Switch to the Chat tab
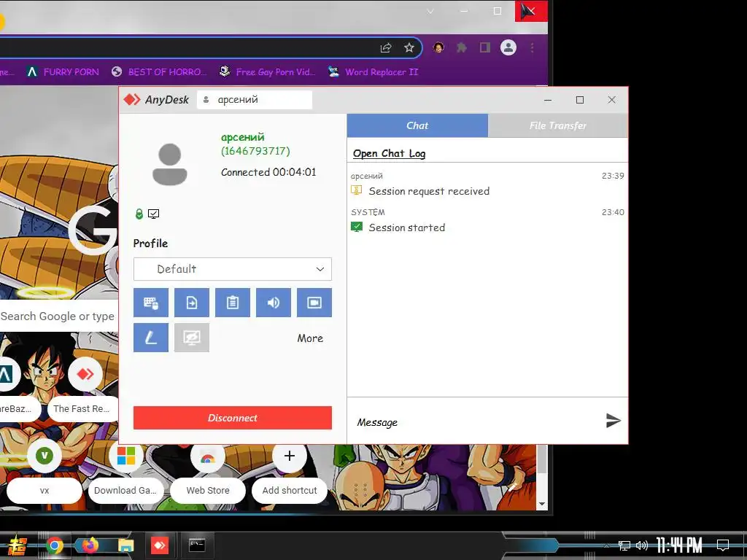The width and height of the screenshot is (747, 560). click(417, 125)
